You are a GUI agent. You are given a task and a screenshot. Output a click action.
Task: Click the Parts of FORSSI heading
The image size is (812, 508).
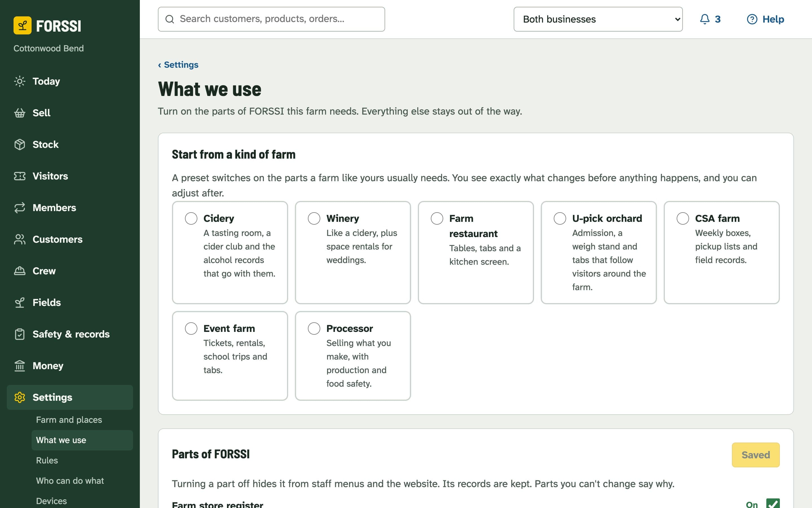tap(211, 454)
